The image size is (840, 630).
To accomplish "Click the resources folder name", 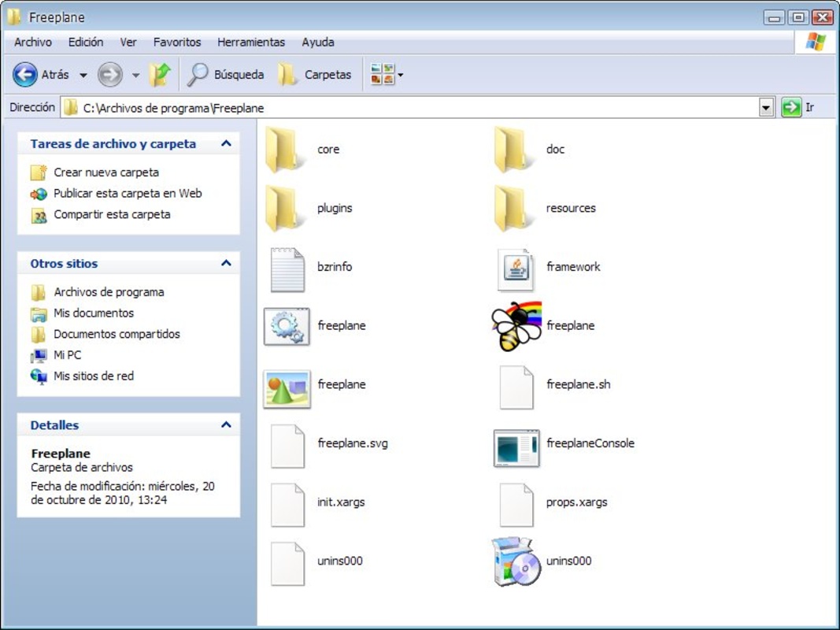I will pos(571,208).
